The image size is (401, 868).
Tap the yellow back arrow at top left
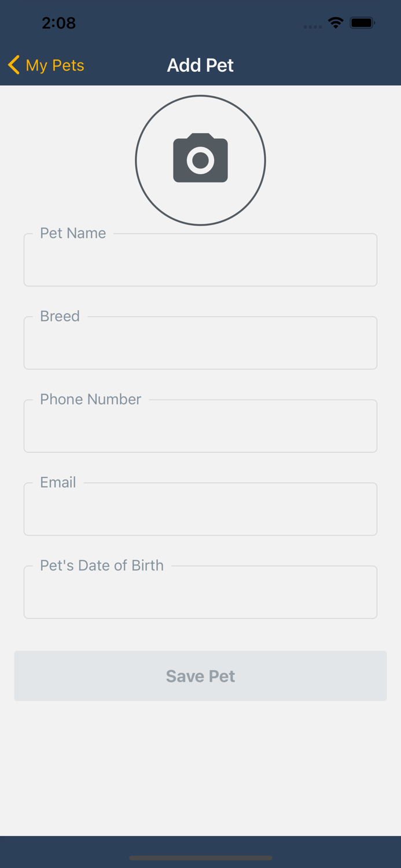[x=13, y=65]
